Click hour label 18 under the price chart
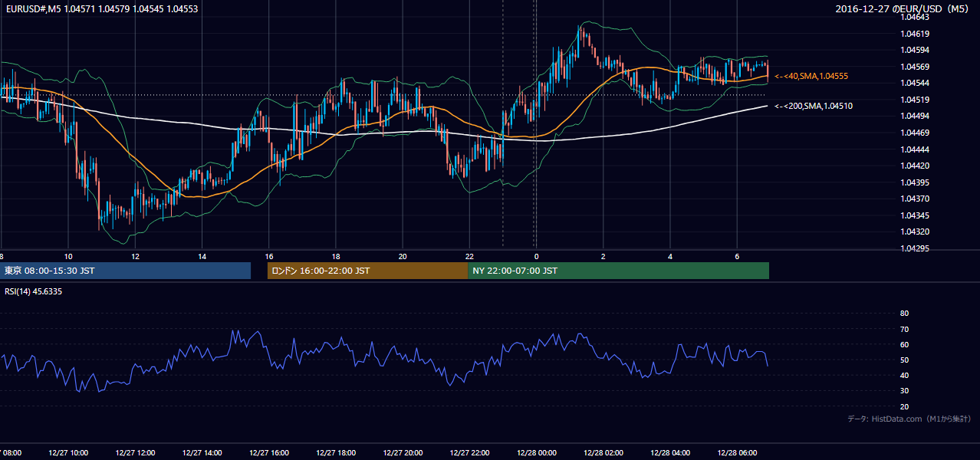This screenshot has width=980, height=460. point(336,256)
